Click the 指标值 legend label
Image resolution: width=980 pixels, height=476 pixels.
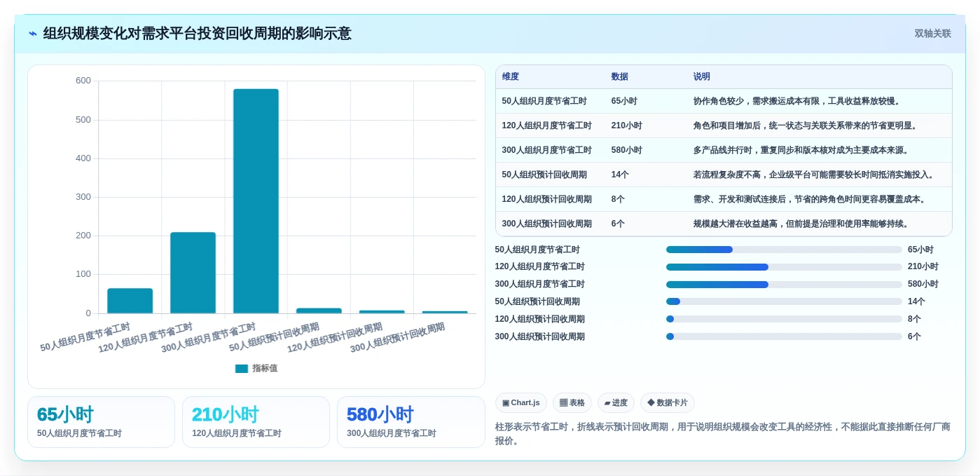click(265, 369)
